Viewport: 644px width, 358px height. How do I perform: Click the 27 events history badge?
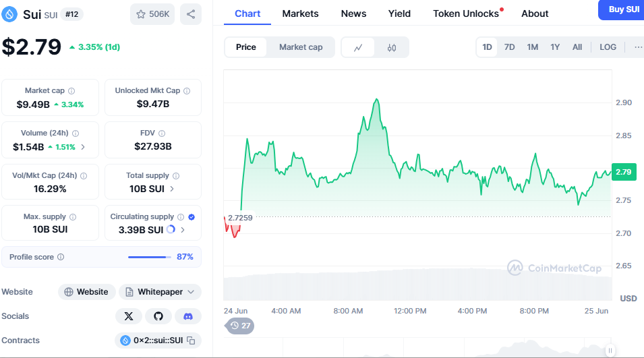point(240,326)
